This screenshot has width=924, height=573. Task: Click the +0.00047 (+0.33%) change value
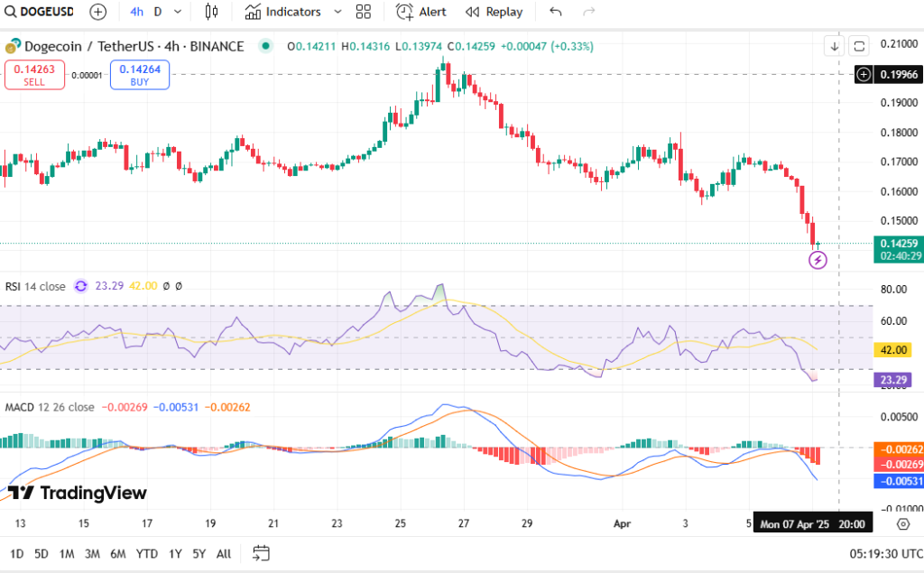(547, 46)
